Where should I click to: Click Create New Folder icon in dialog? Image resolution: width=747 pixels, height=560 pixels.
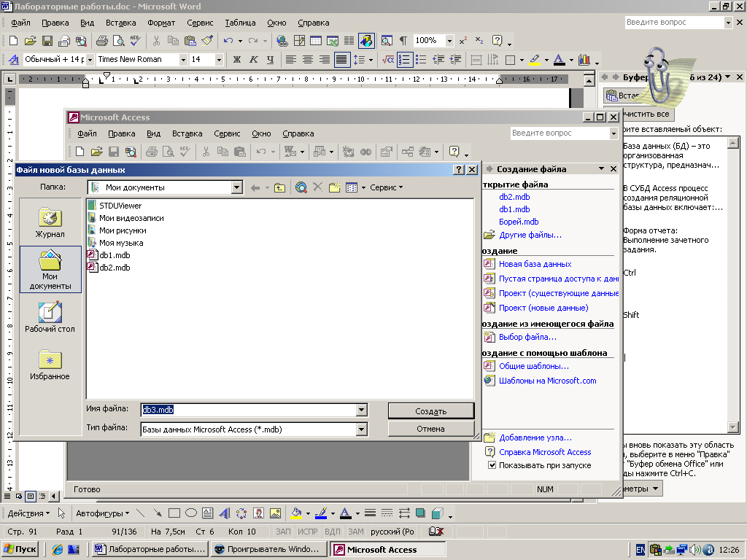(x=335, y=187)
